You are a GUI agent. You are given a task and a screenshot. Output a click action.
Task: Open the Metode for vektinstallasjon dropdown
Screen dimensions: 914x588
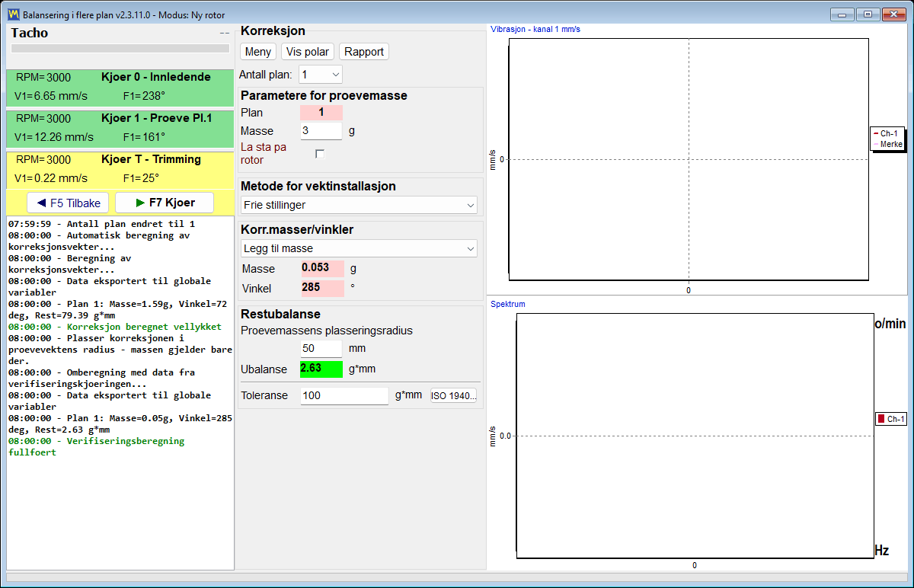click(359, 206)
